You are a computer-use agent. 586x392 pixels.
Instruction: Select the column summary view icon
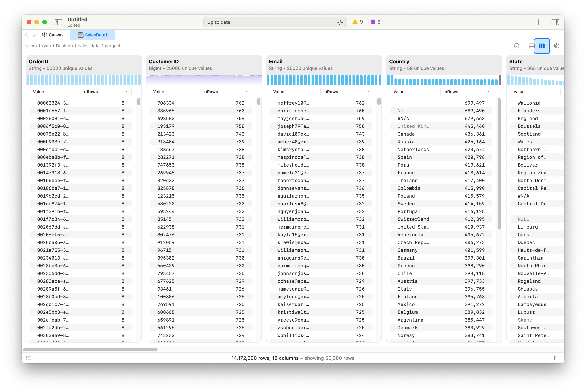point(541,46)
